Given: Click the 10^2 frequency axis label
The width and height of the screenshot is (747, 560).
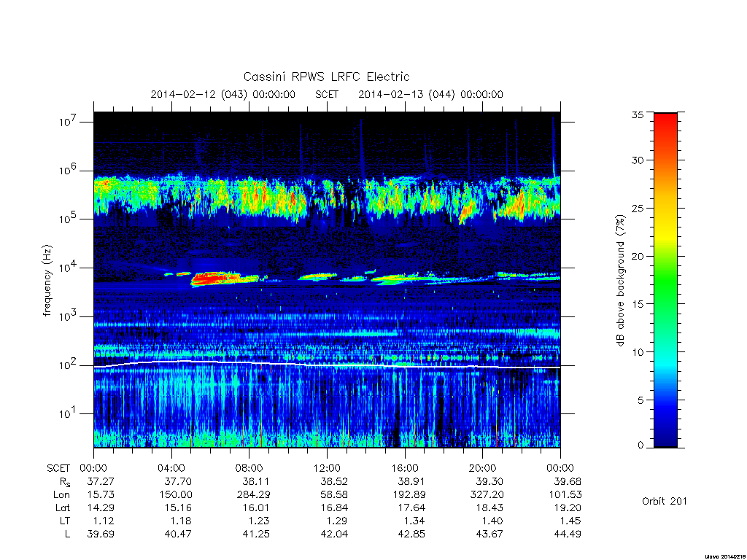Looking at the screenshot, I should tap(68, 365).
